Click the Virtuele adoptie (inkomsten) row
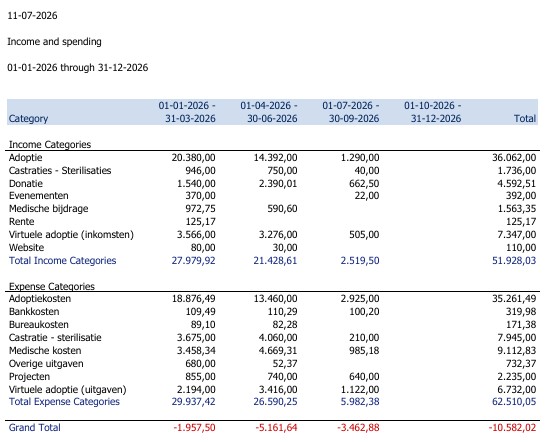 click(272, 235)
